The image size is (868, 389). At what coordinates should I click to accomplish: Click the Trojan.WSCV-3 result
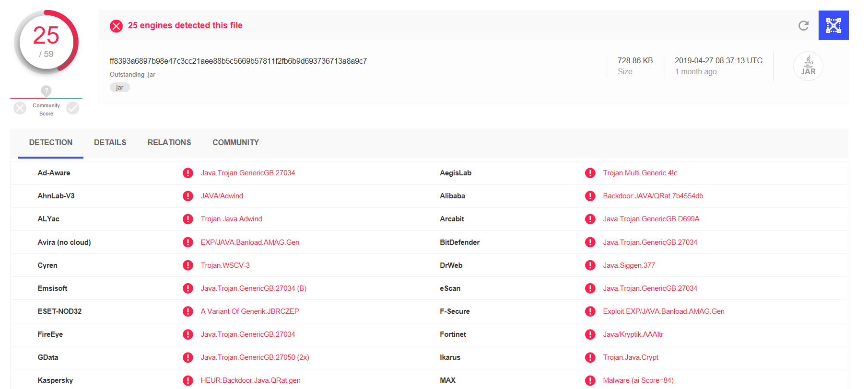[225, 265]
